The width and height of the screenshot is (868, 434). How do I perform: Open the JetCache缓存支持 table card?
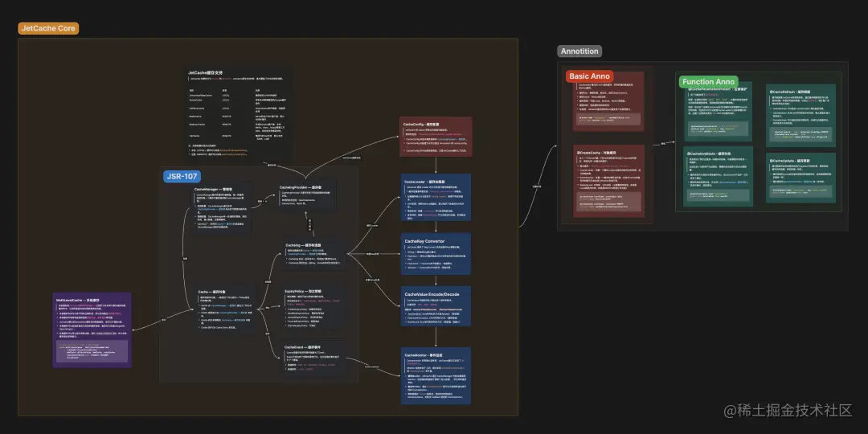click(x=239, y=113)
